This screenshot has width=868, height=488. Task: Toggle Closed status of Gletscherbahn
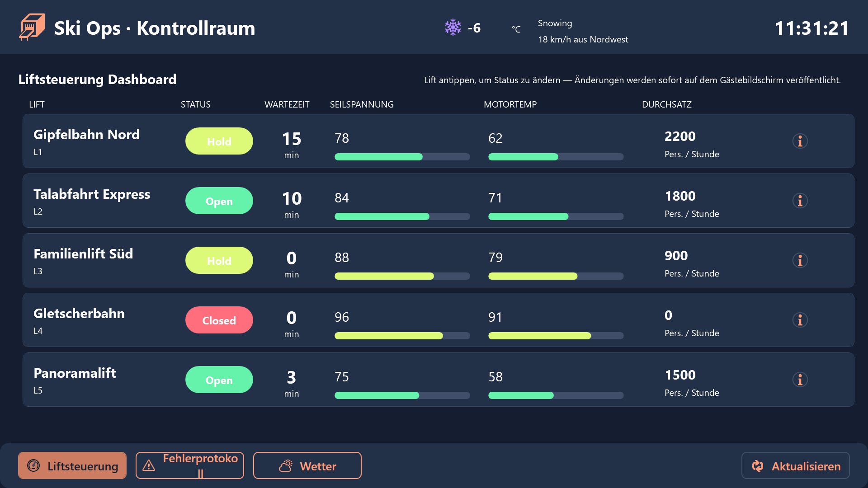(219, 320)
